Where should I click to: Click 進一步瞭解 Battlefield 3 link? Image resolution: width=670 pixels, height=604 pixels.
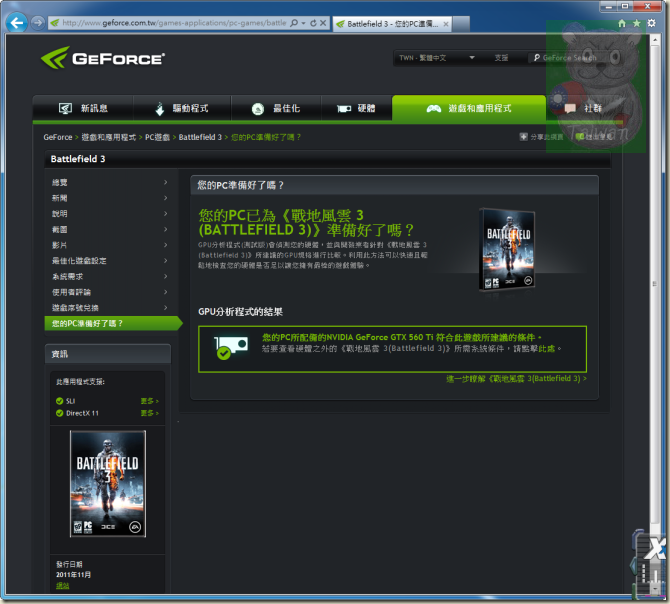(516, 378)
